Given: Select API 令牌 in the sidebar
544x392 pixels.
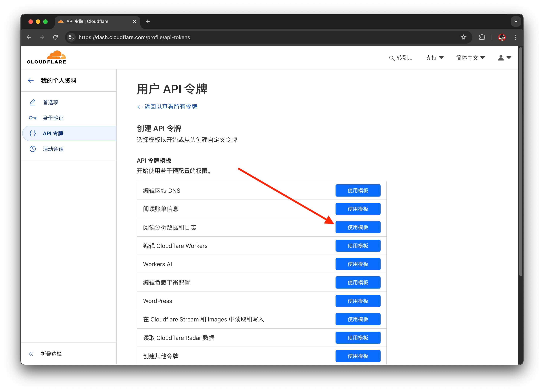Looking at the screenshot, I should click(x=69, y=133).
